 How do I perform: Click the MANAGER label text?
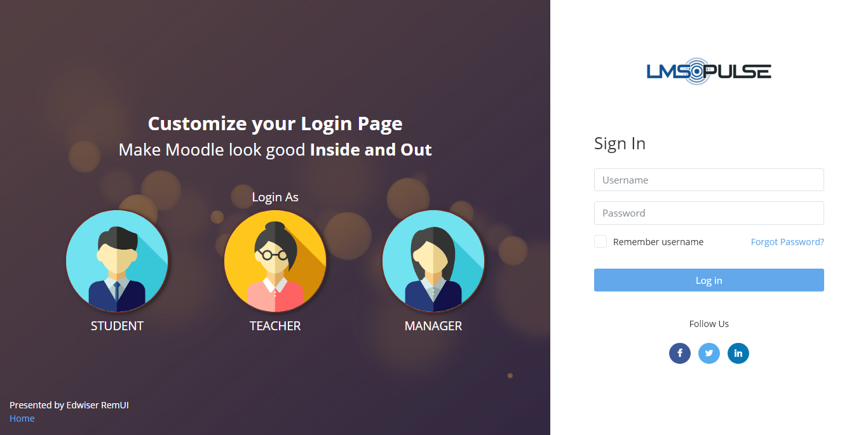(x=433, y=326)
